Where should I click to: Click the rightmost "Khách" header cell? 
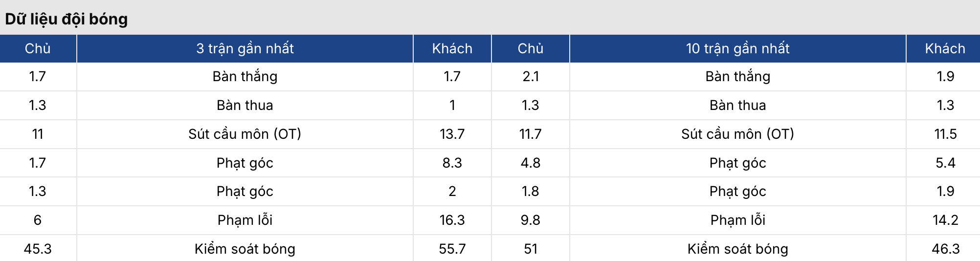[945, 48]
